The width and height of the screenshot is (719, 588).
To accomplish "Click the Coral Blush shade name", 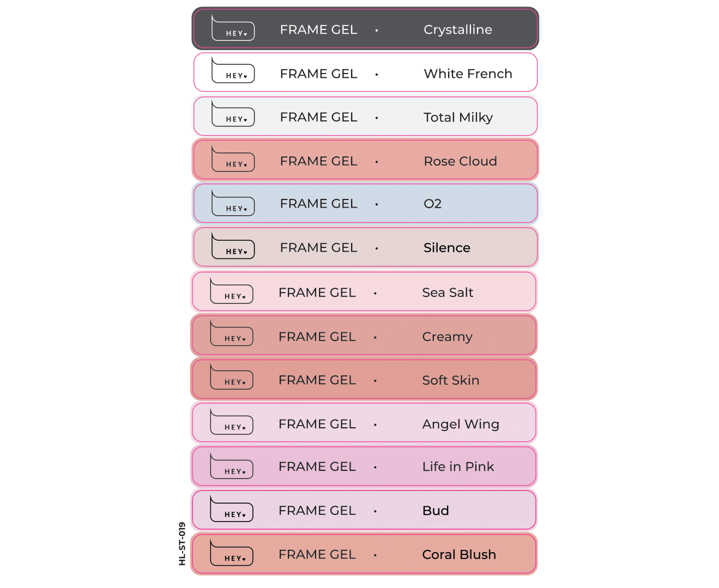I will (459, 554).
